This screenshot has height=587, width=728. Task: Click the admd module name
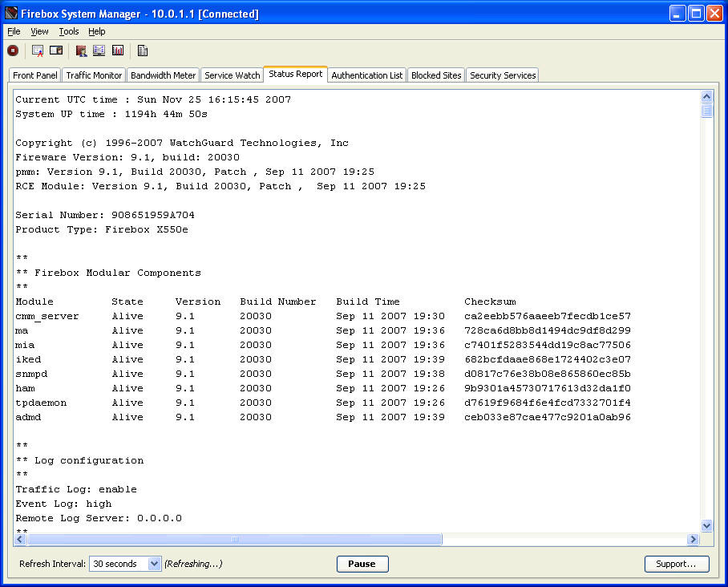coord(28,417)
